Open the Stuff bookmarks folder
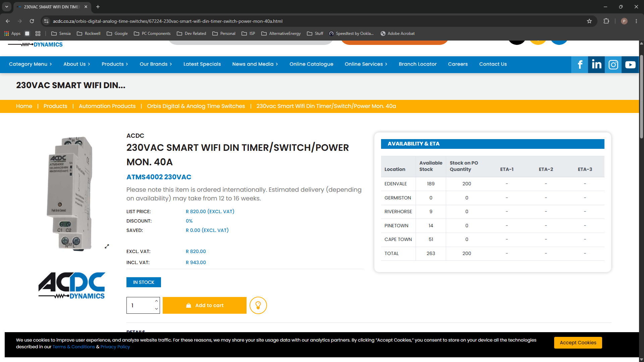The width and height of the screenshot is (644, 362). pyautogui.click(x=315, y=34)
